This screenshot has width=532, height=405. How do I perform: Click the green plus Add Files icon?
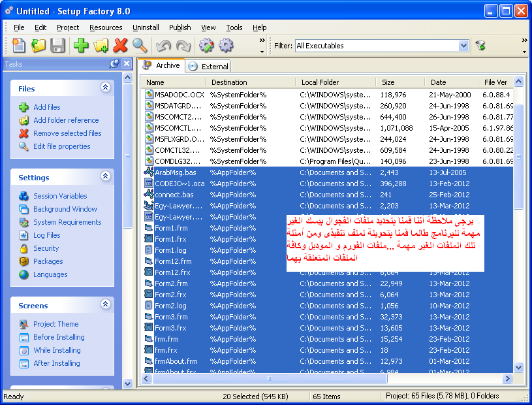pos(81,45)
